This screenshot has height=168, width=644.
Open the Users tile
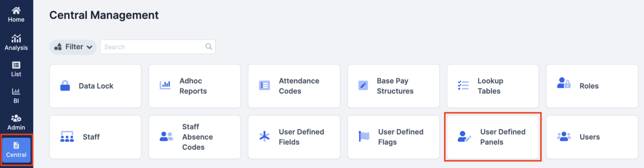[592, 137]
